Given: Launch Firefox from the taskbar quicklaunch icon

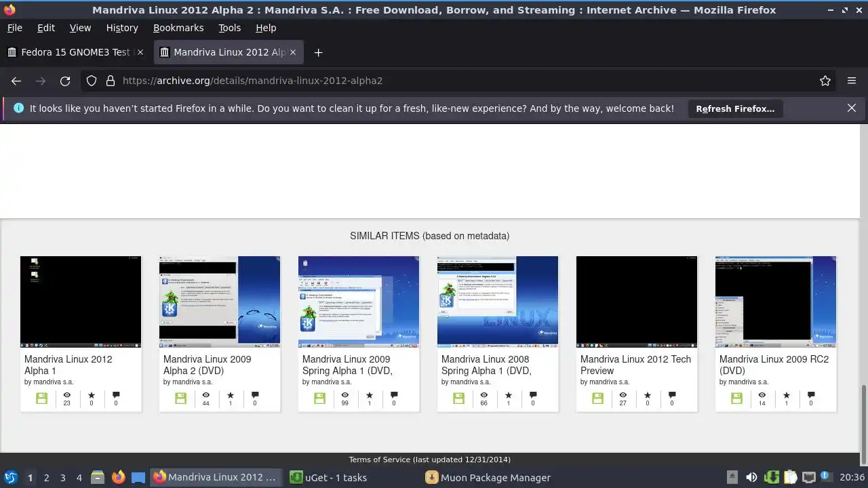Looking at the screenshot, I should [118, 477].
